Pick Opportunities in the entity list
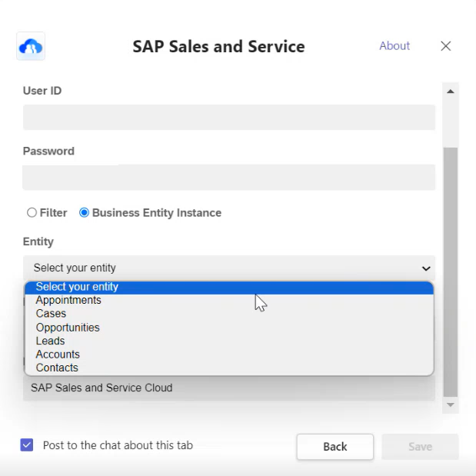 (229, 328)
